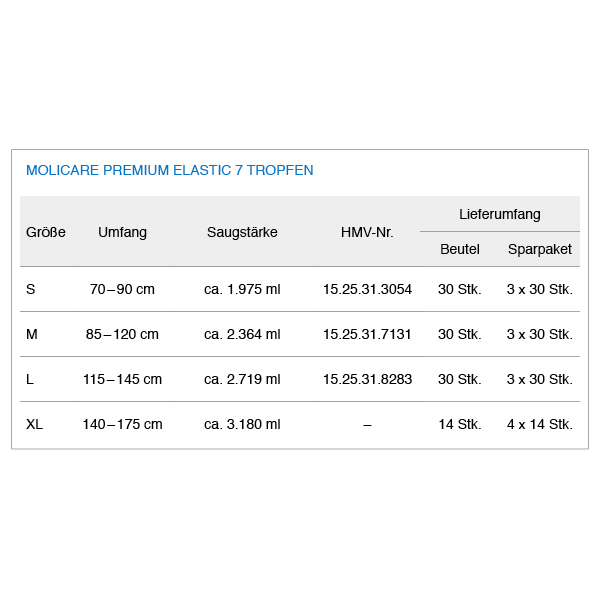The width and height of the screenshot is (600, 600).
Task: Click the Beutel sub-header
Action: [x=460, y=249]
